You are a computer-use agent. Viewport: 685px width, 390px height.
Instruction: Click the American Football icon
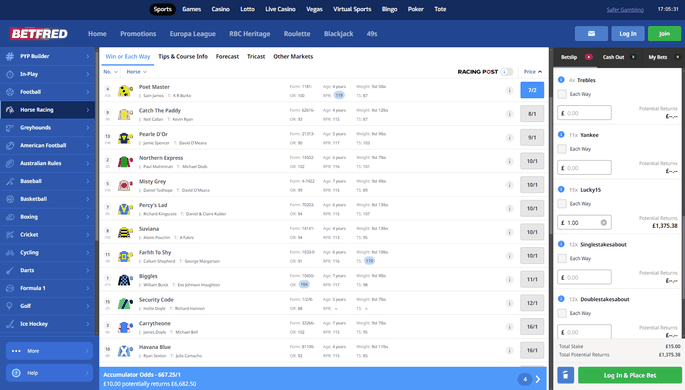(10, 145)
